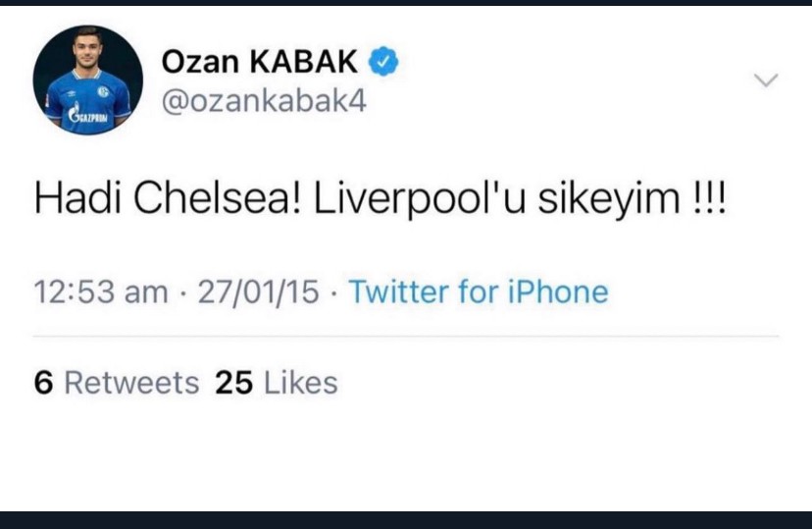Click the Ozan KABAK display name

coord(261,64)
